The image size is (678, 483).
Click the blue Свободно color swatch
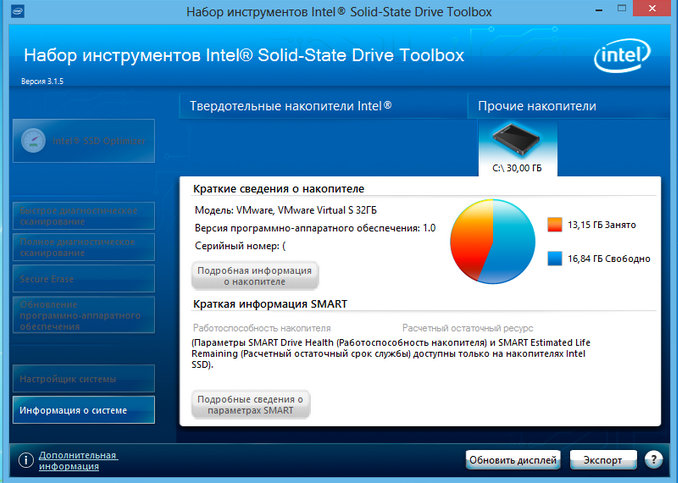(555, 259)
